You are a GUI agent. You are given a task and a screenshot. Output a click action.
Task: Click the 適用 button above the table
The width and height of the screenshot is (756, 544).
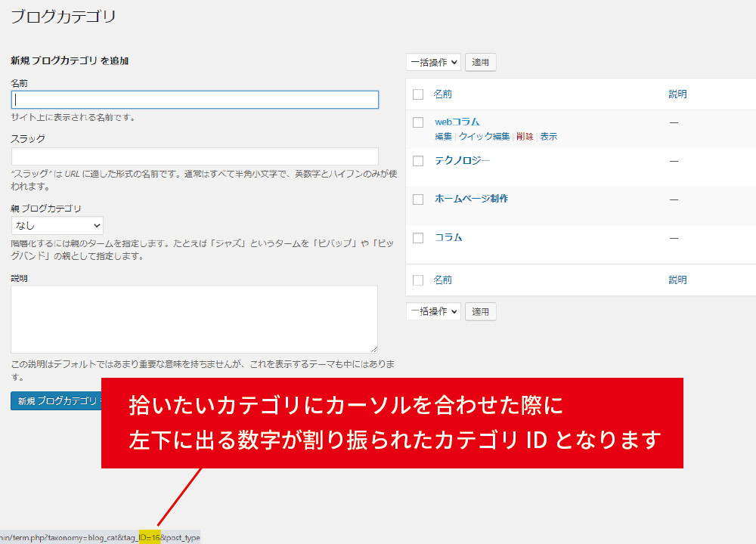[481, 63]
